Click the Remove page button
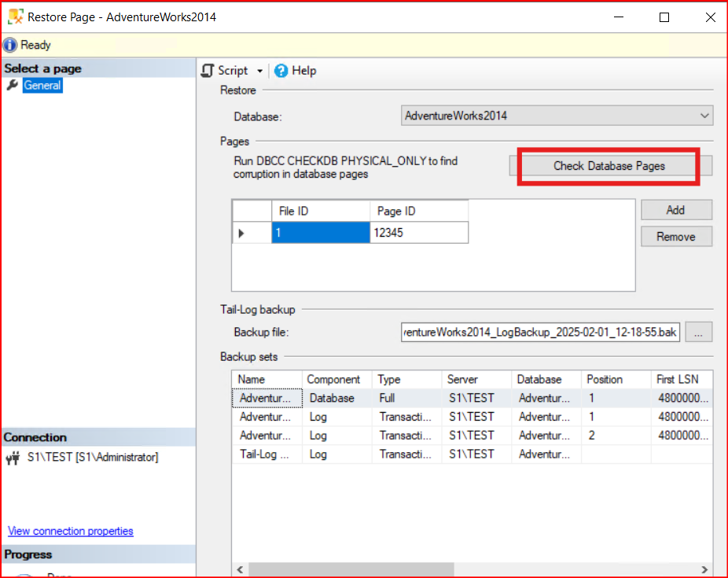This screenshot has height=578, width=728. tap(676, 237)
